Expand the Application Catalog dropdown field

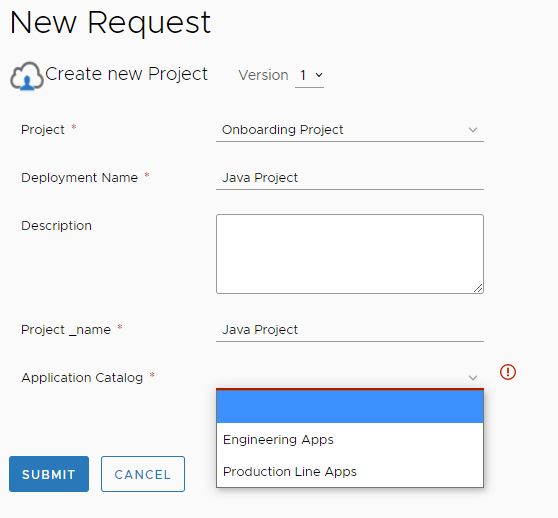350,377
